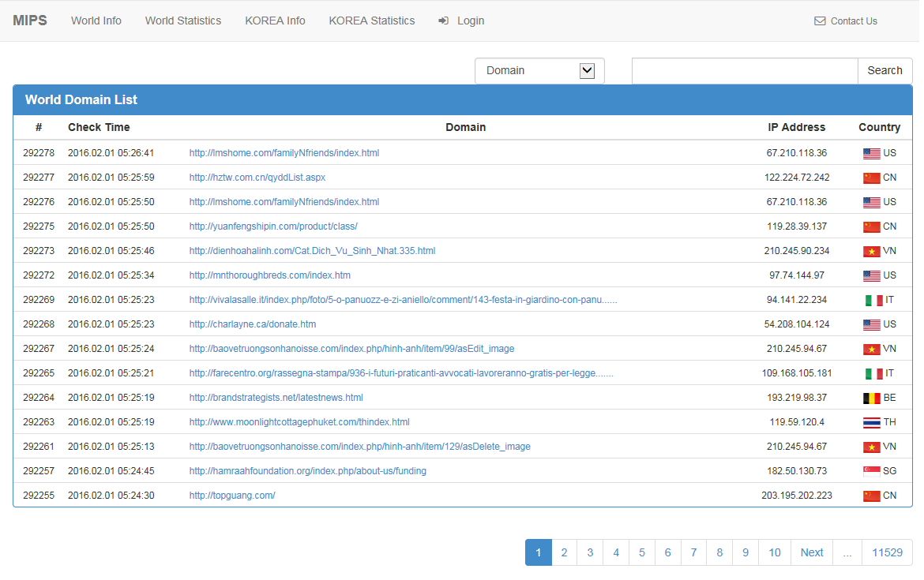Screen dimensions: 924x580
Task: Open mnthoroughbreds.com/index.htm link
Action: click(270, 275)
